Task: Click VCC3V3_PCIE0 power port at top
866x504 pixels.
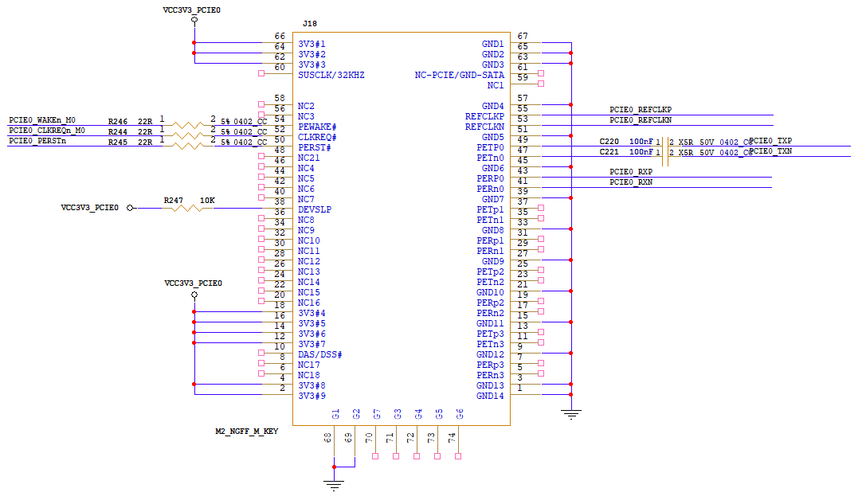Action: click(x=194, y=20)
